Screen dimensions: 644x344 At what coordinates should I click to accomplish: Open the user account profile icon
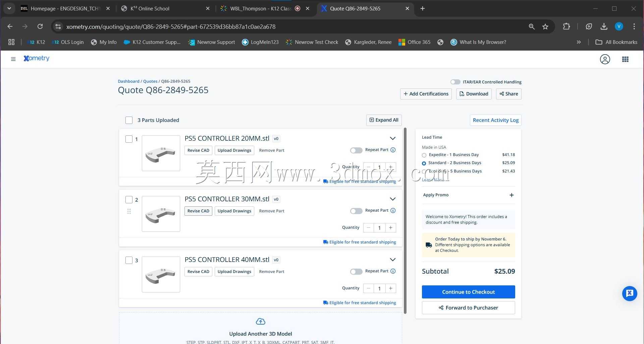[x=605, y=59]
